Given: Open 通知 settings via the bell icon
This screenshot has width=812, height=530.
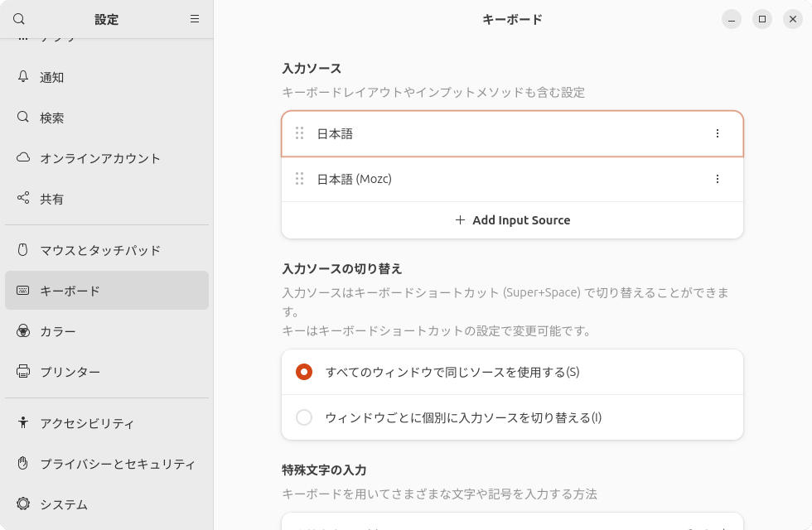Looking at the screenshot, I should (23, 77).
